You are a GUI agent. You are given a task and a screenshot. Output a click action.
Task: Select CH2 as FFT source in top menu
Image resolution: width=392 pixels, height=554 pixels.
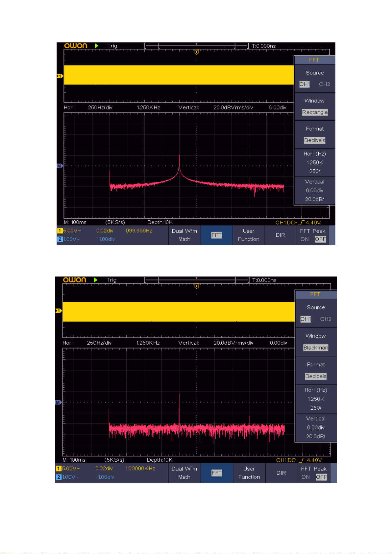click(x=325, y=84)
